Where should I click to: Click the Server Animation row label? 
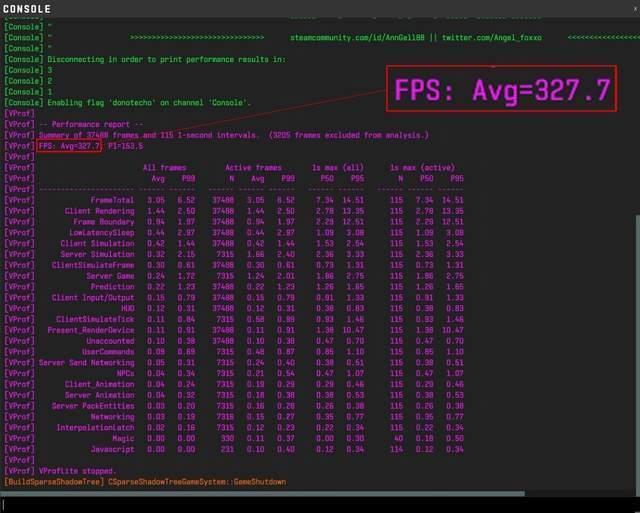coord(99,395)
